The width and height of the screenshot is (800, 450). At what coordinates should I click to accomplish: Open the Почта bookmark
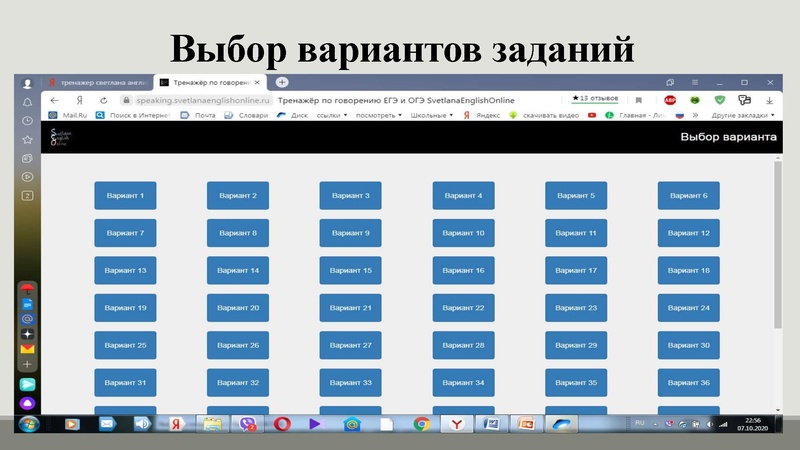click(198, 115)
